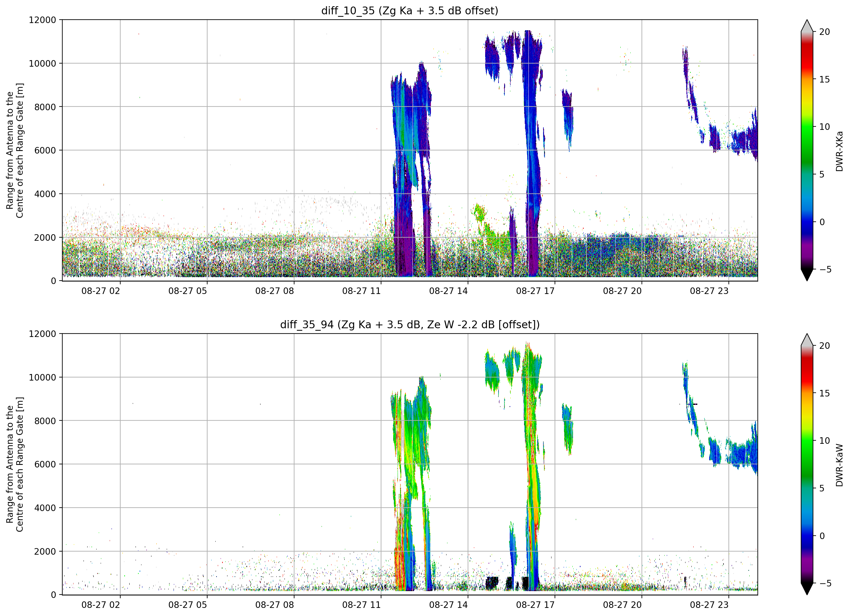Click the 4000 y-axis tick of the diff_10_35 plot
Image resolution: width=850 pixels, height=616 pixels.
(x=45, y=194)
